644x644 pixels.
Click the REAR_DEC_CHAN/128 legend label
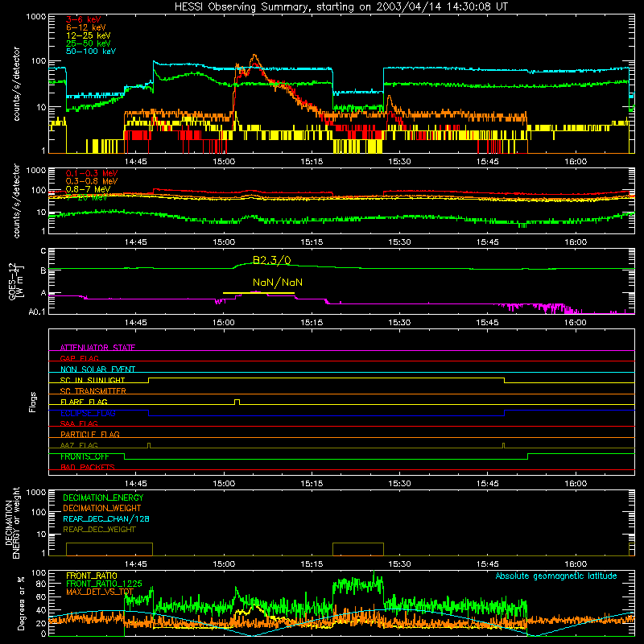click(x=106, y=518)
